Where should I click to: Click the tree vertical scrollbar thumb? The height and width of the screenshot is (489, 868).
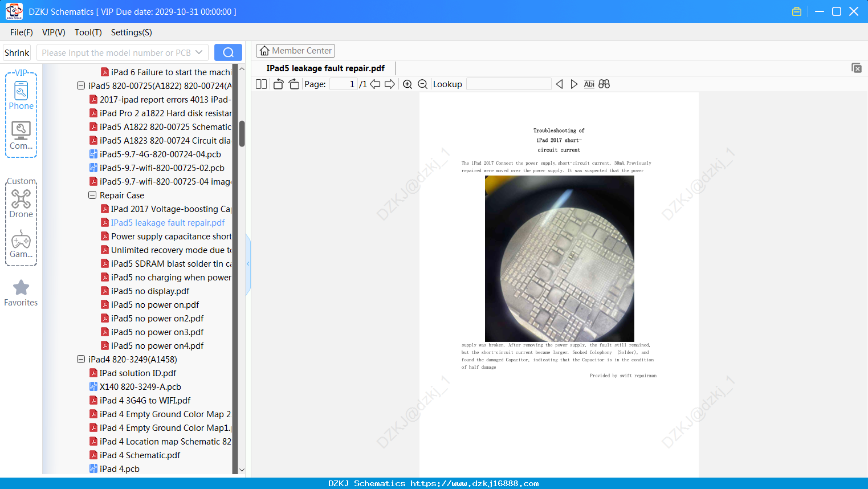242,133
